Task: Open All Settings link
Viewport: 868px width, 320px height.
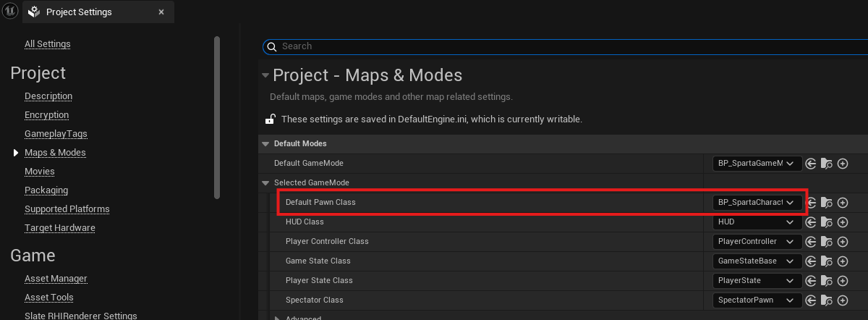Action: (x=48, y=44)
